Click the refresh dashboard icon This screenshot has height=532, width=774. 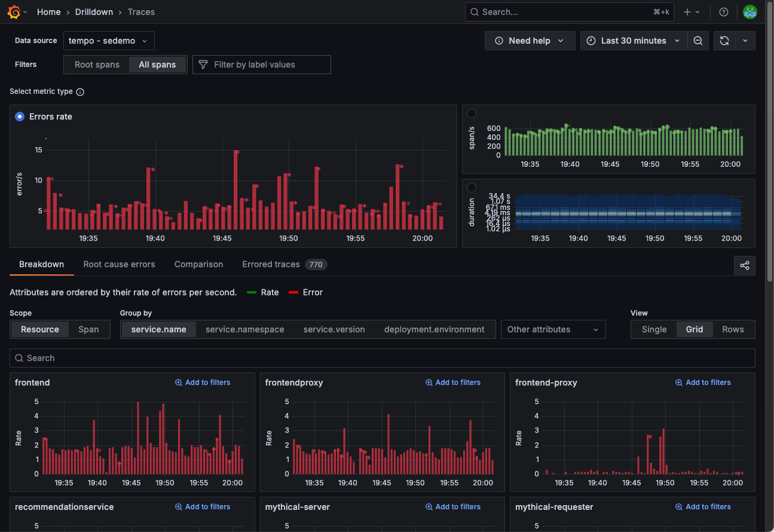click(x=724, y=41)
